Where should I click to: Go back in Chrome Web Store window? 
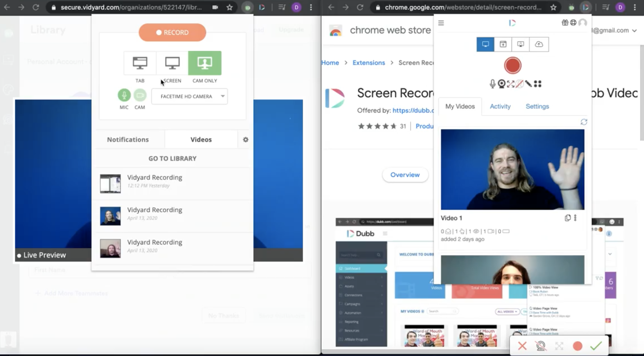coord(331,7)
